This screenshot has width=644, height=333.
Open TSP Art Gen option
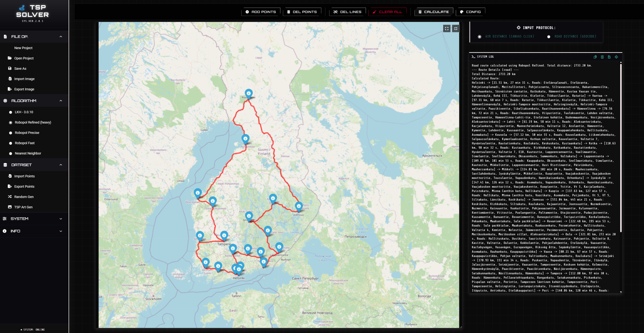tap(23, 207)
